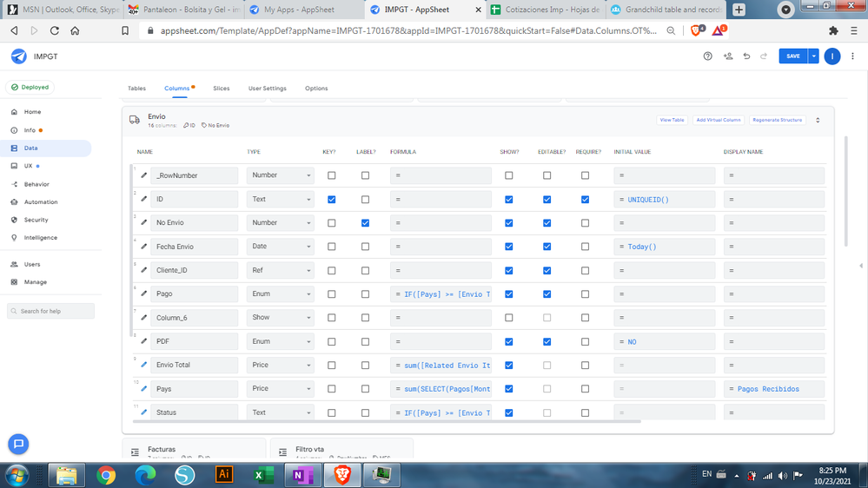Viewport: 868px width, 488px height.
Task: Toggle Require checkbox for ID column
Action: click(585, 199)
